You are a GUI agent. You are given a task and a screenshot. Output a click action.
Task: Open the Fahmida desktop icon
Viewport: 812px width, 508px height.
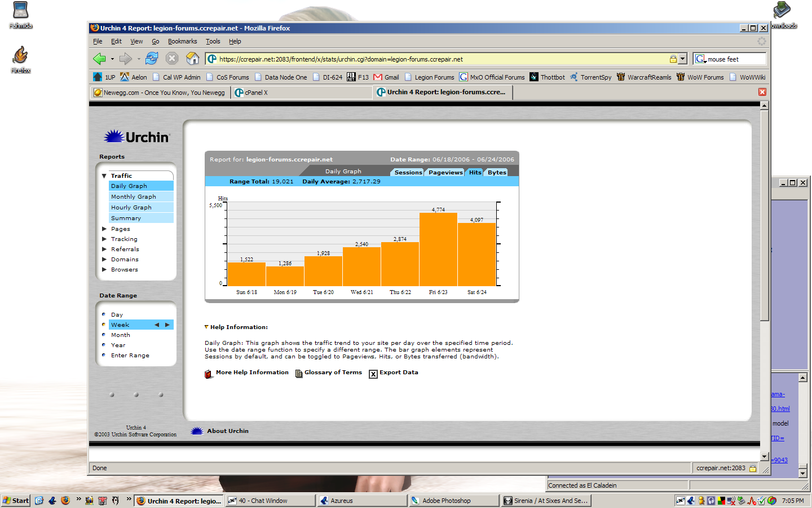point(20,15)
